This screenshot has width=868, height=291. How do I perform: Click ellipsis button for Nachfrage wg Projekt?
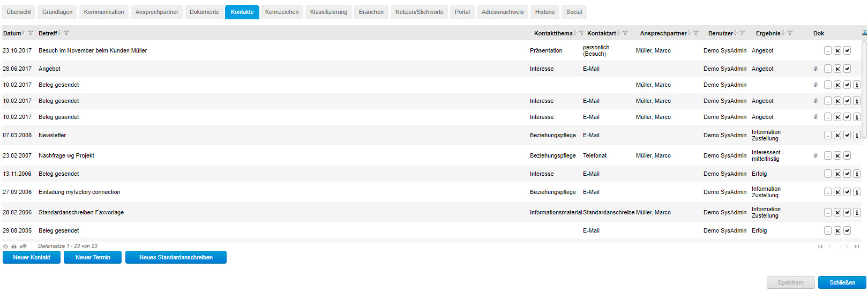pos(828,155)
